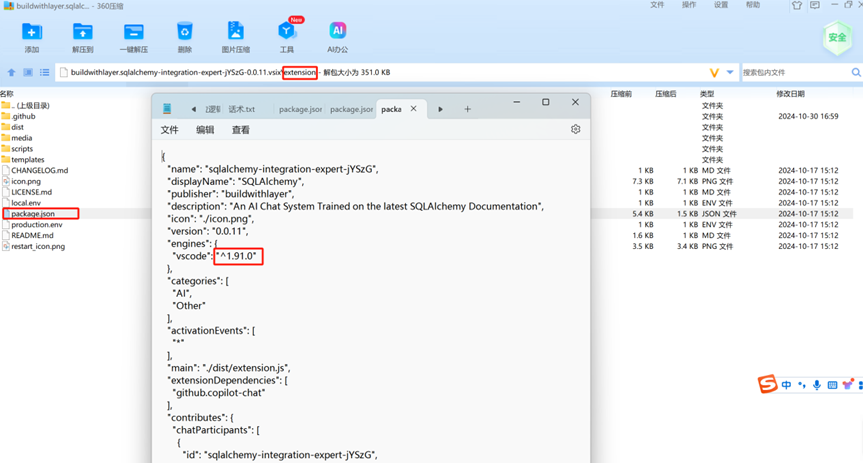Click the 一键解压 one-click extract icon
The width and height of the screenshot is (863, 463).
pos(133,35)
